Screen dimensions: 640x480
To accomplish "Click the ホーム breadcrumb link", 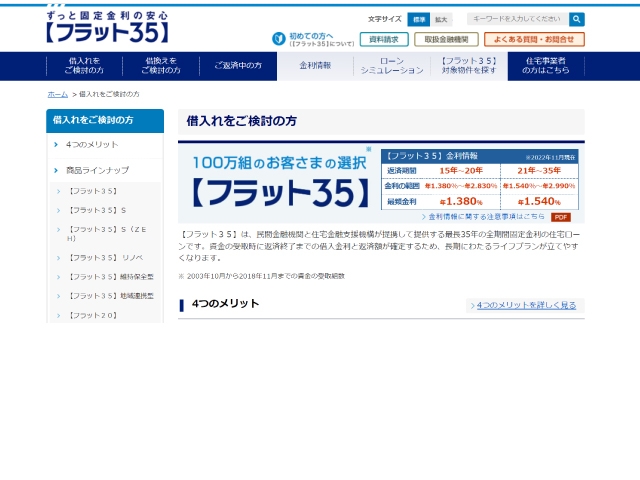I will 58,94.
